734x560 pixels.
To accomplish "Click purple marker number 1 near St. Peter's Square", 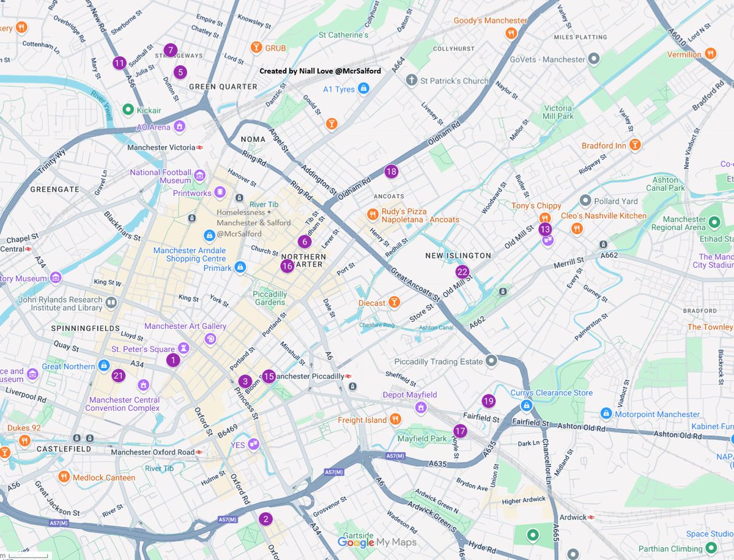I will coord(173,360).
